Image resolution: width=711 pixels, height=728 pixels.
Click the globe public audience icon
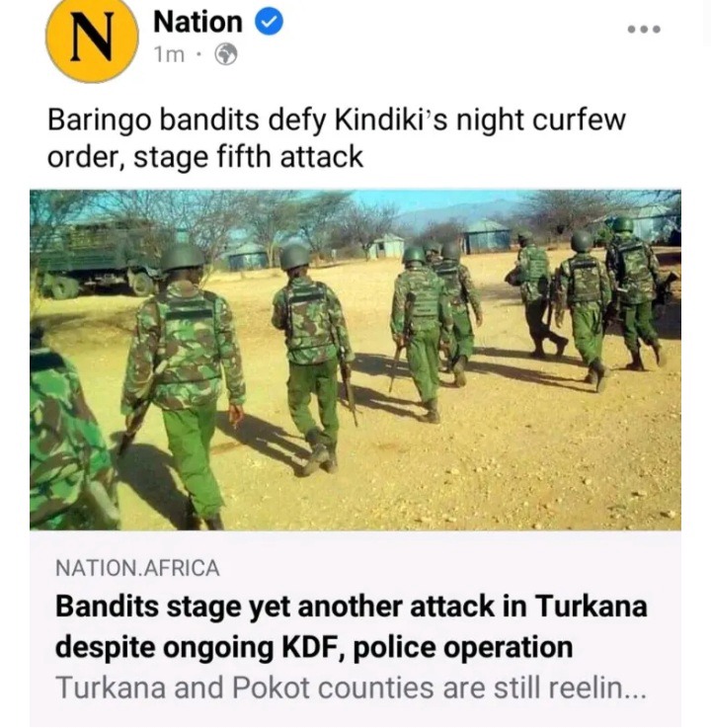pyautogui.click(x=225, y=54)
